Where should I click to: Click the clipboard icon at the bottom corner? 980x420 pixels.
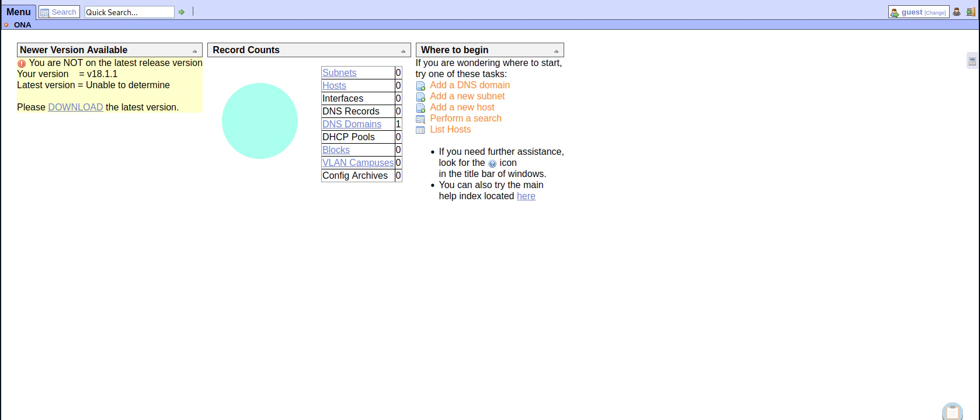[x=953, y=411]
